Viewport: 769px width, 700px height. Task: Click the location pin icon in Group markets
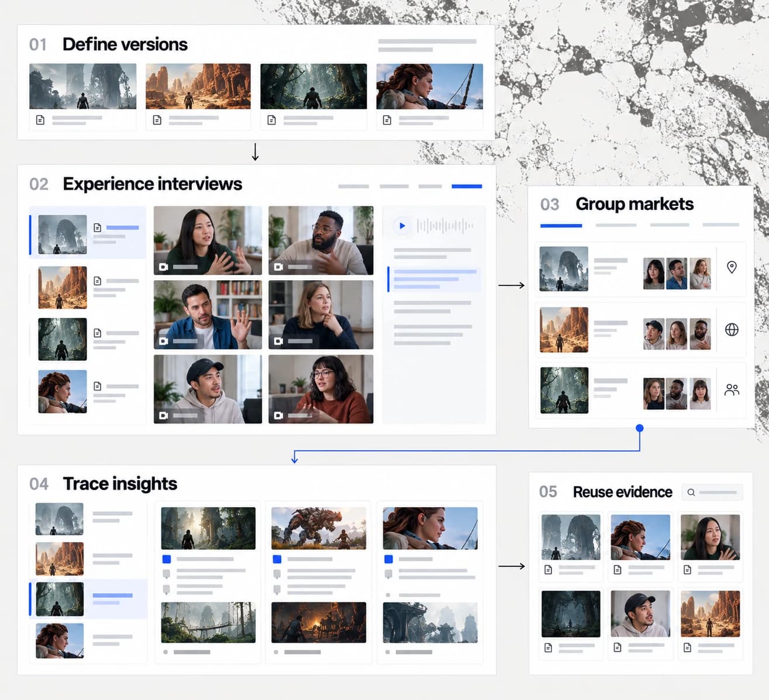tap(732, 267)
